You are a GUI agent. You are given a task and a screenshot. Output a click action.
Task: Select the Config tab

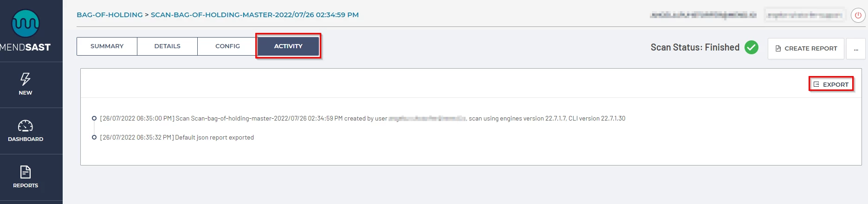tap(227, 46)
